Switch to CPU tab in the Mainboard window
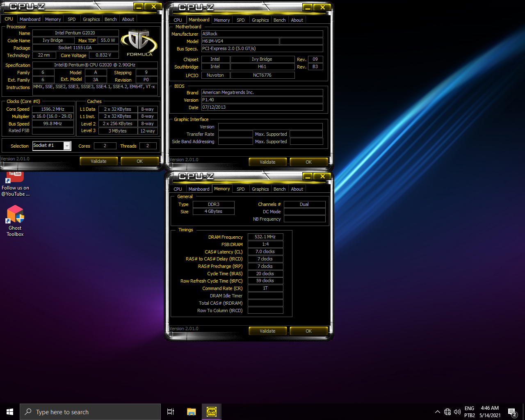The width and height of the screenshot is (525, 420). click(x=178, y=20)
